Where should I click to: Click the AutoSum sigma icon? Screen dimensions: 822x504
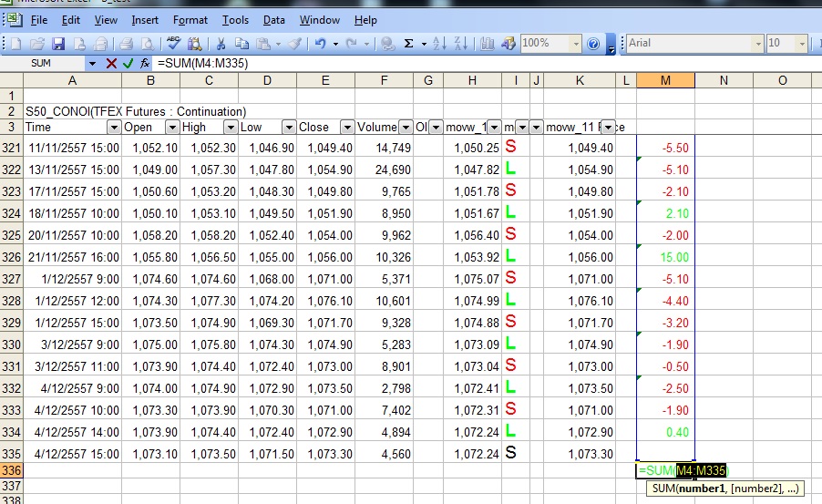coord(409,44)
